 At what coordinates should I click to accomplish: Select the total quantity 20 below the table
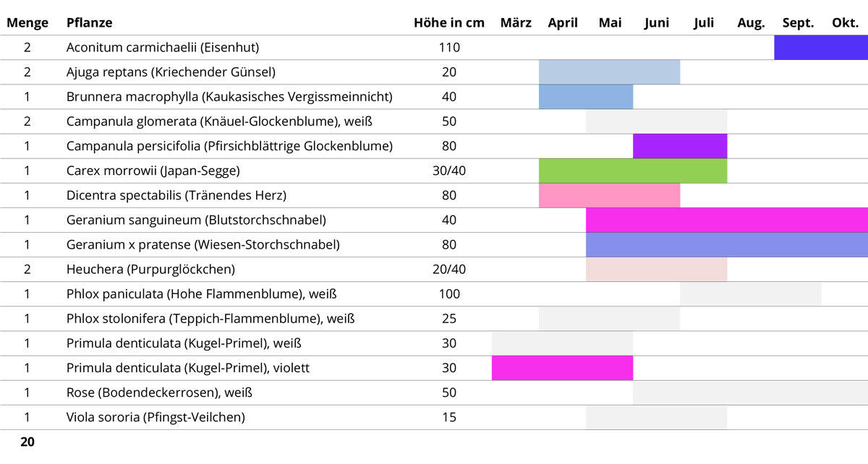point(27,442)
